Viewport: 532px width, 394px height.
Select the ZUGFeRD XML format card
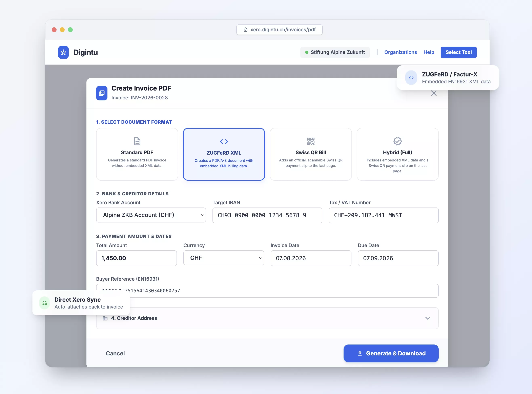[224, 154]
